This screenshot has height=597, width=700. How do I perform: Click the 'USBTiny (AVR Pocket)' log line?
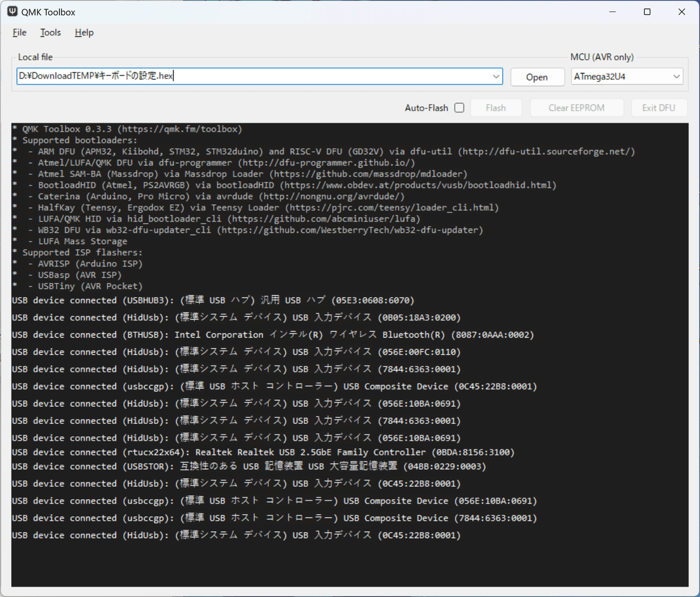pos(77,286)
